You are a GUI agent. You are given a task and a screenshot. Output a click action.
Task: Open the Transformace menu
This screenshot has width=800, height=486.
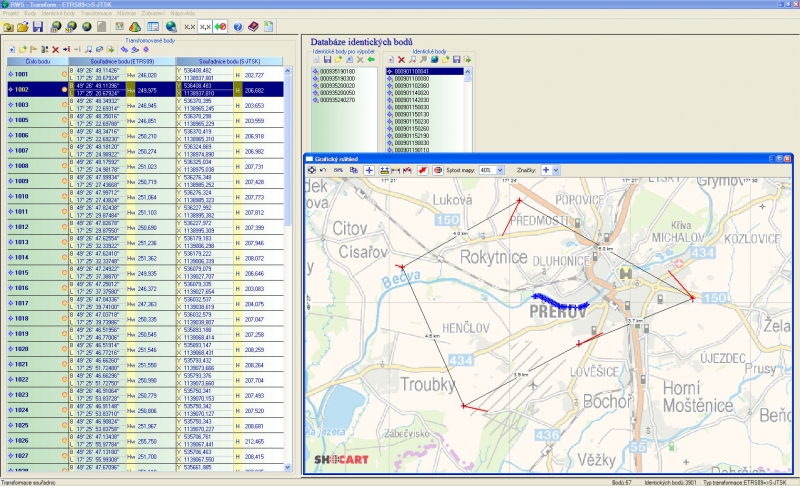click(x=96, y=13)
